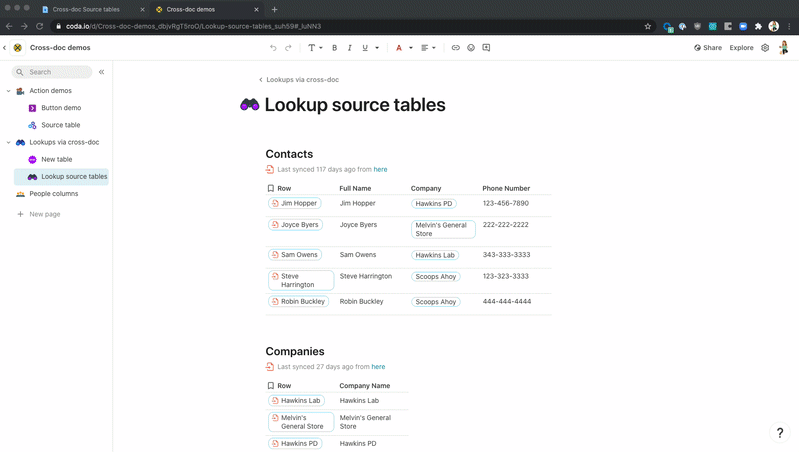Open doc settings gear icon
The width and height of the screenshot is (799, 452).
[x=765, y=48]
